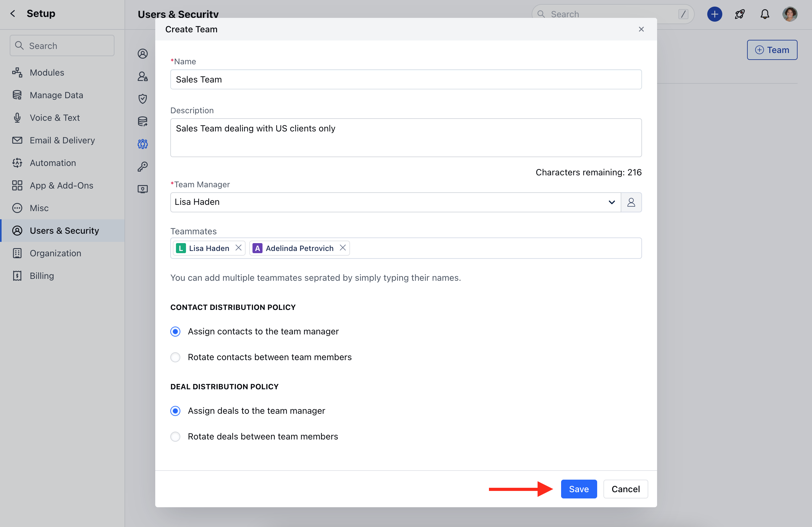812x527 pixels.
Task: Open the key icon in submenu strip
Action: [143, 167]
